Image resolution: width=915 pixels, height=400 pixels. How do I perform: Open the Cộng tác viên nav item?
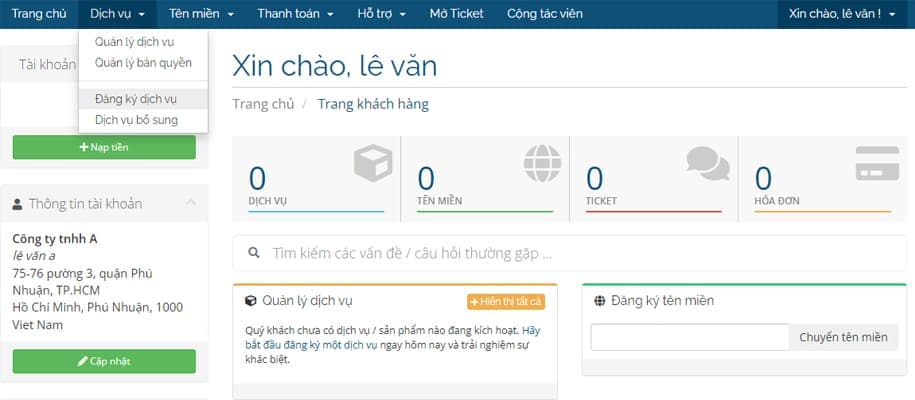(x=544, y=13)
